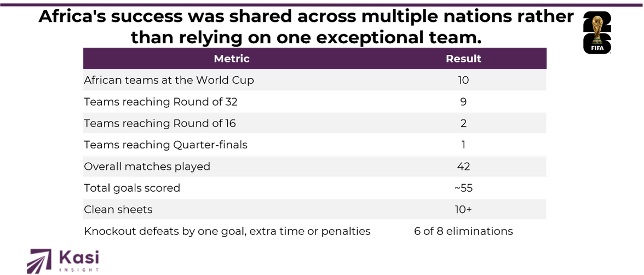Click the FIFA 26 trophy logo
Image resolution: width=644 pixels, height=275 pixels.
[597, 33]
